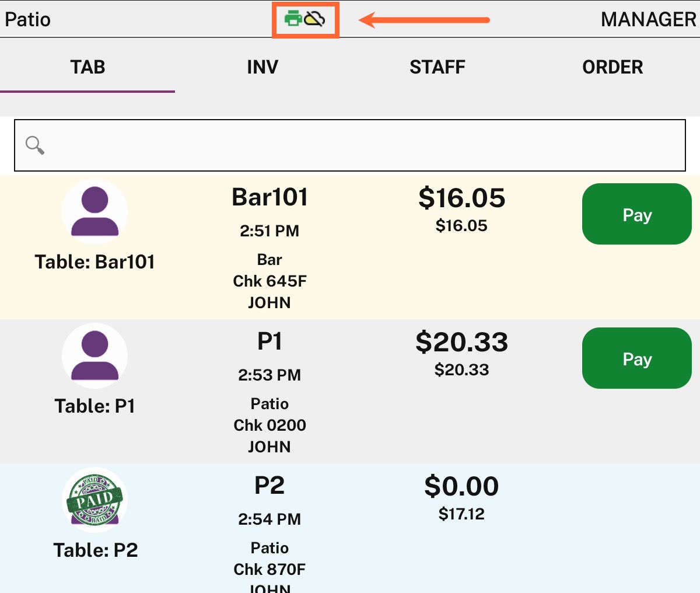The height and width of the screenshot is (593, 700).
Task: Click the PAID stamp icon for P2
Action: pos(94,500)
